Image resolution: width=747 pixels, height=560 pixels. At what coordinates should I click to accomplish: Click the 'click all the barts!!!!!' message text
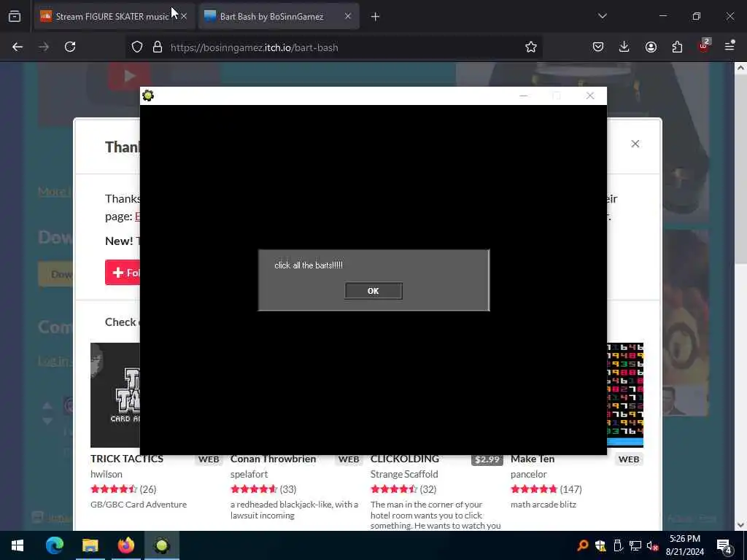pos(309,265)
